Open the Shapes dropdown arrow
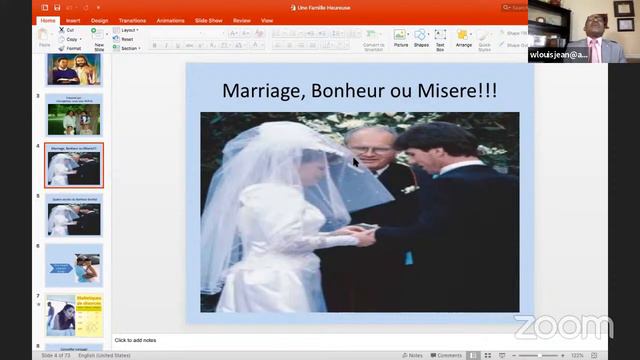 [429, 34]
